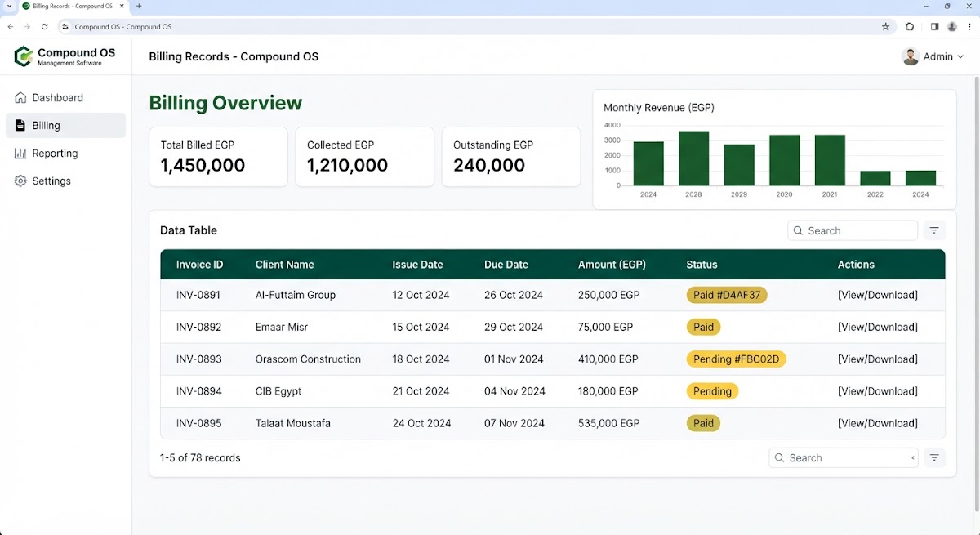This screenshot has height=535, width=980.
Task: Open the Admin user dropdown
Action: point(933,56)
